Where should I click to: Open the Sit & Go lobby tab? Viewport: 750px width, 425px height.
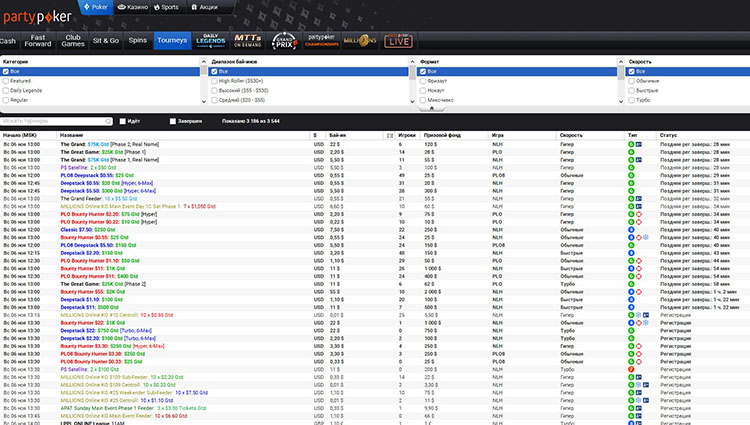click(106, 41)
